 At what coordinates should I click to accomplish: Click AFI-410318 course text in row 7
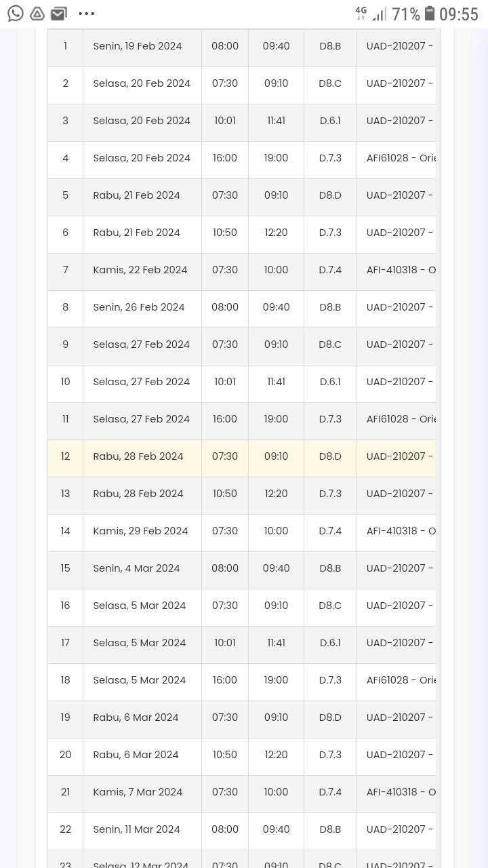pyautogui.click(x=401, y=270)
